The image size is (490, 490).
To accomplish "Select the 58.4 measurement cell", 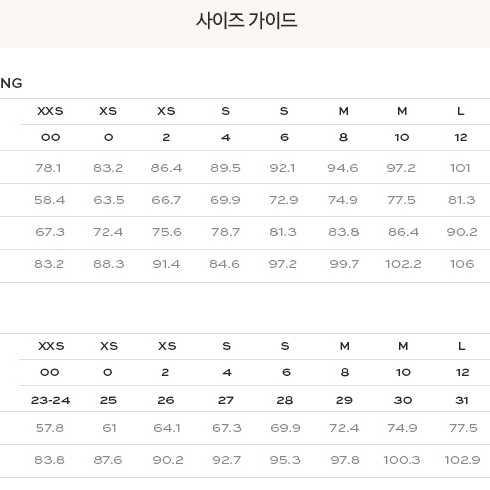I will (x=49, y=200).
